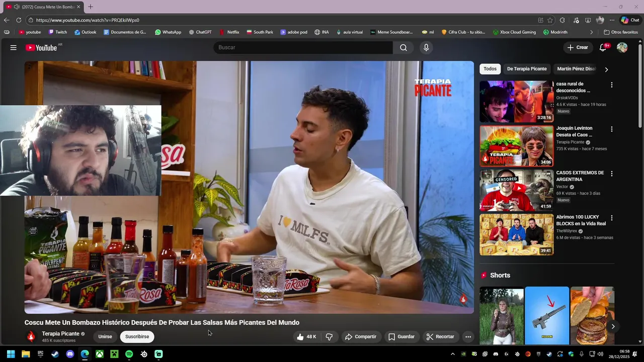Open Edge split screen icon in address bar
The width and height of the screenshot is (644, 362).
(540, 20)
